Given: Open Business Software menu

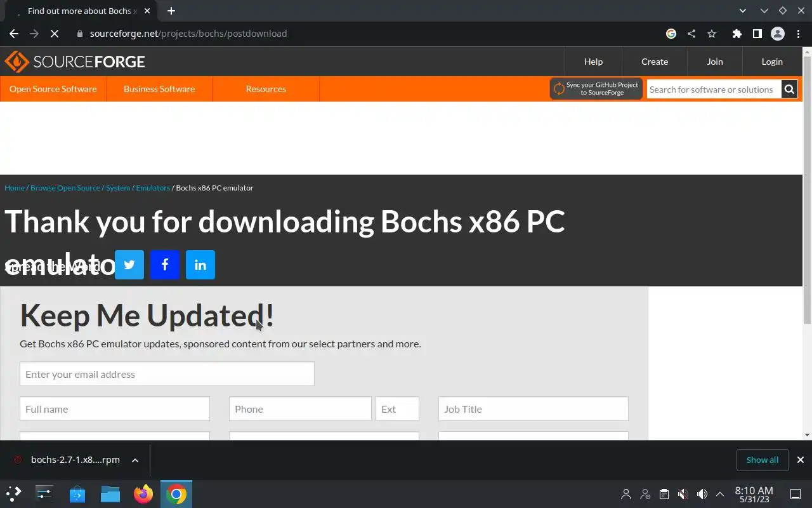Looking at the screenshot, I should [x=159, y=89].
